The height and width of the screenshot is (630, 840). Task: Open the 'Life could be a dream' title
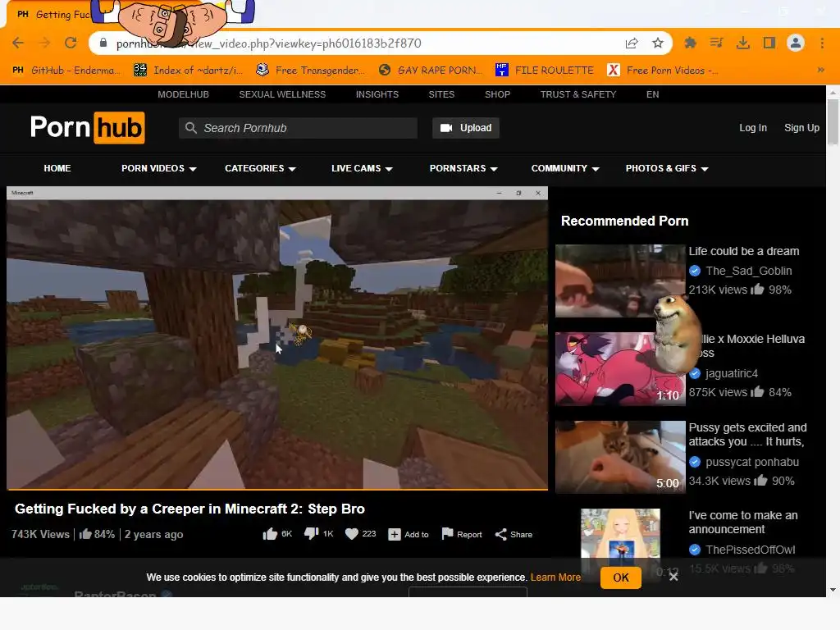[743, 251]
